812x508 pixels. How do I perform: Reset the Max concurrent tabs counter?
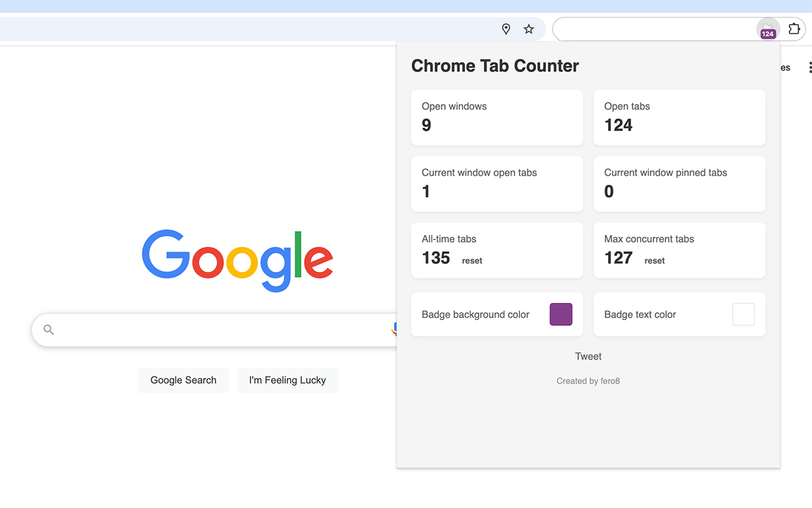(x=655, y=260)
